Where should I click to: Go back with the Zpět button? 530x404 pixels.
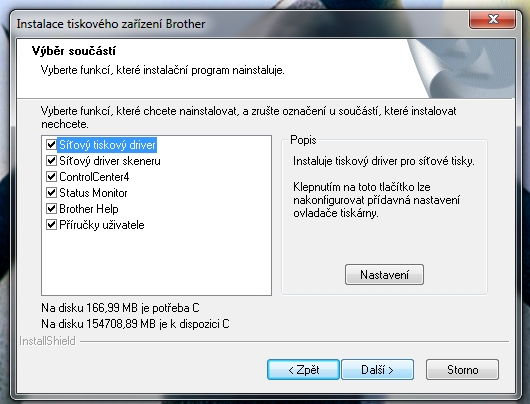(x=304, y=370)
